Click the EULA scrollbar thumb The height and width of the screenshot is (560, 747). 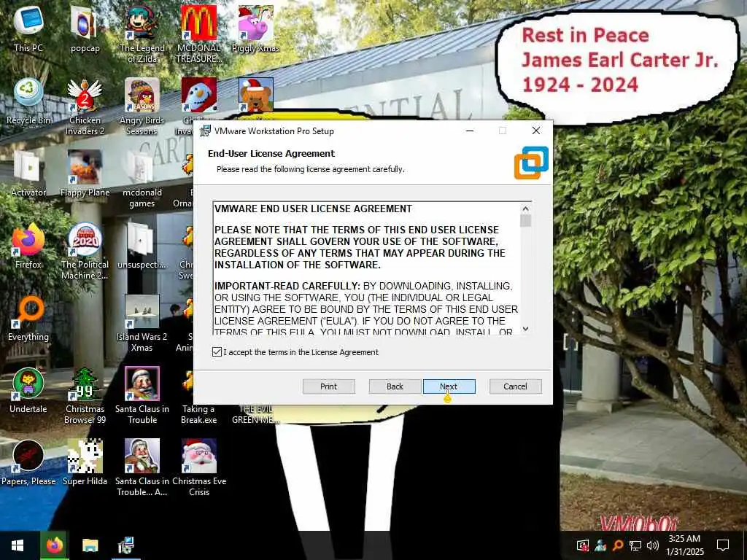525,221
